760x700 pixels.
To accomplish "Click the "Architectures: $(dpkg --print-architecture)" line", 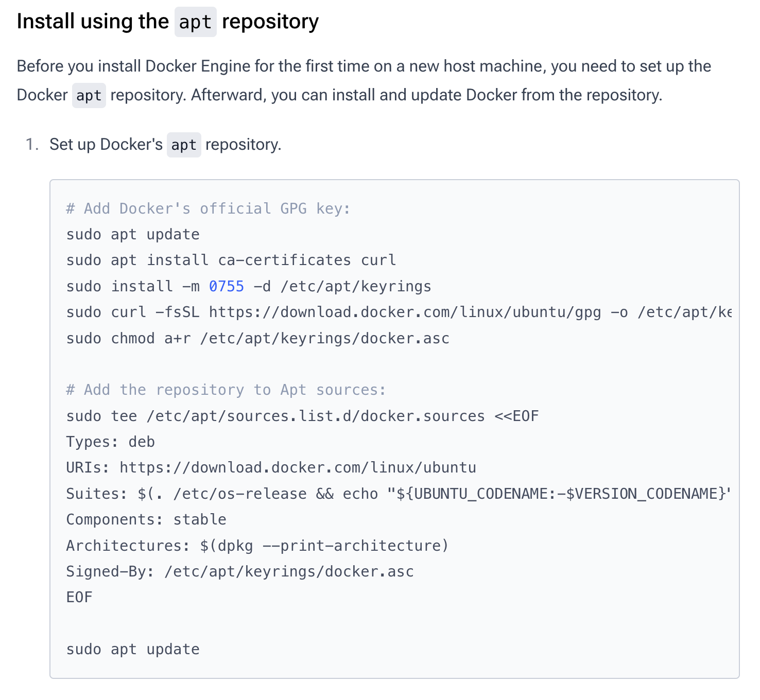I will (x=257, y=546).
